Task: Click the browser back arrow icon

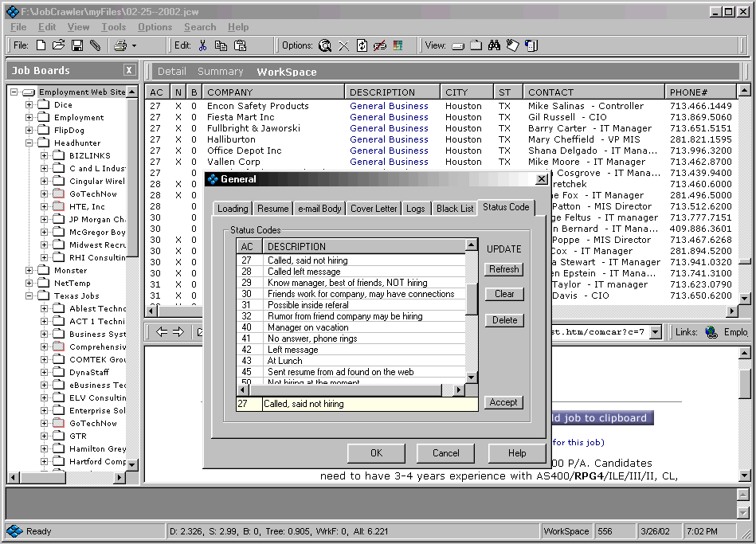Action: tap(162, 332)
